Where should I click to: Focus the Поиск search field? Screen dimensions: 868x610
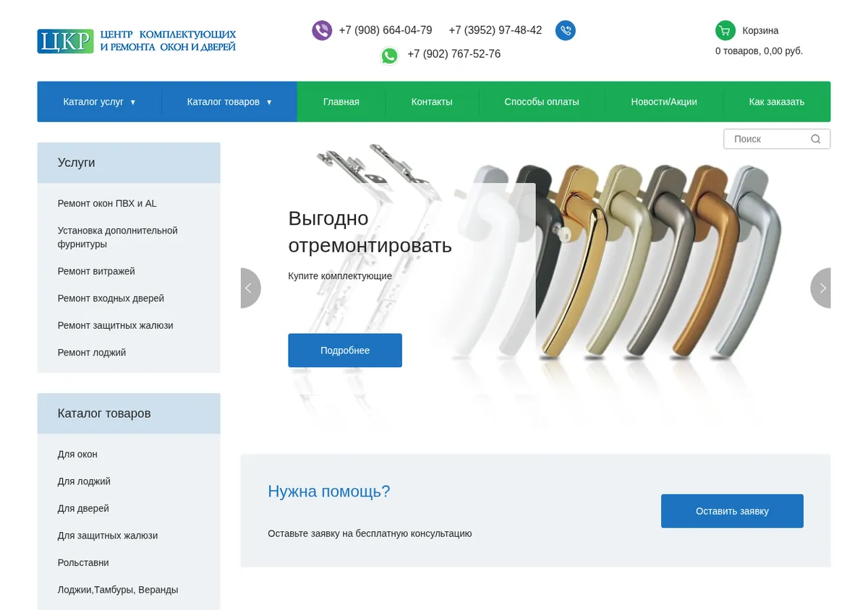point(770,139)
